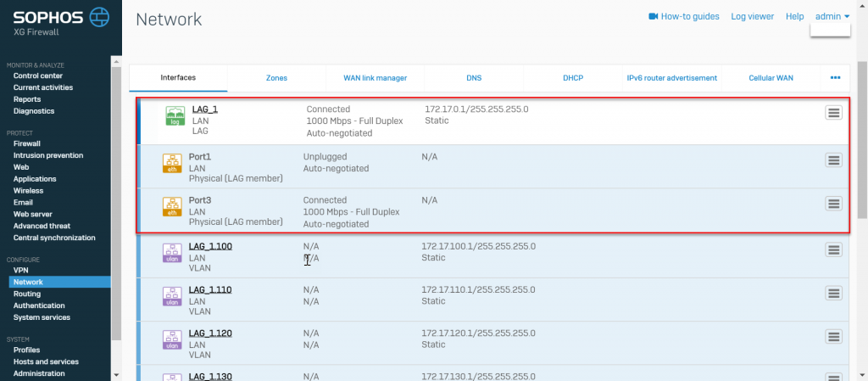Image resolution: width=868 pixels, height=381 pixels.
Task: Open Firewall in the sidebar
Action: click(x=27, y=143)
